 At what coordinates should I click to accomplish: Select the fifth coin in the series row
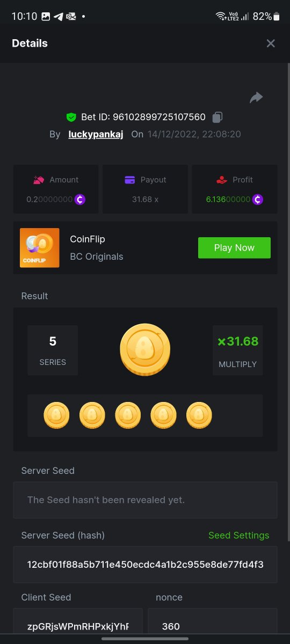tap(199, 415)
